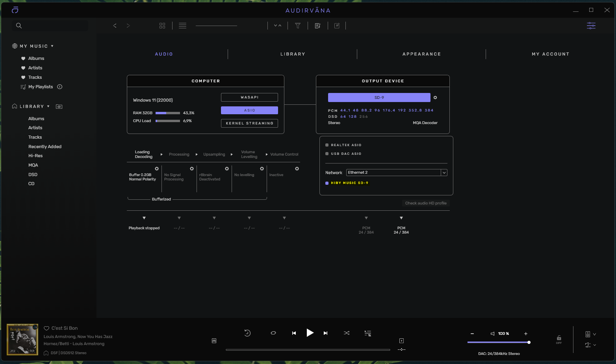Open the My Account tab
Image resolution: width=616 pixels, height=364 pixels.
551,54
